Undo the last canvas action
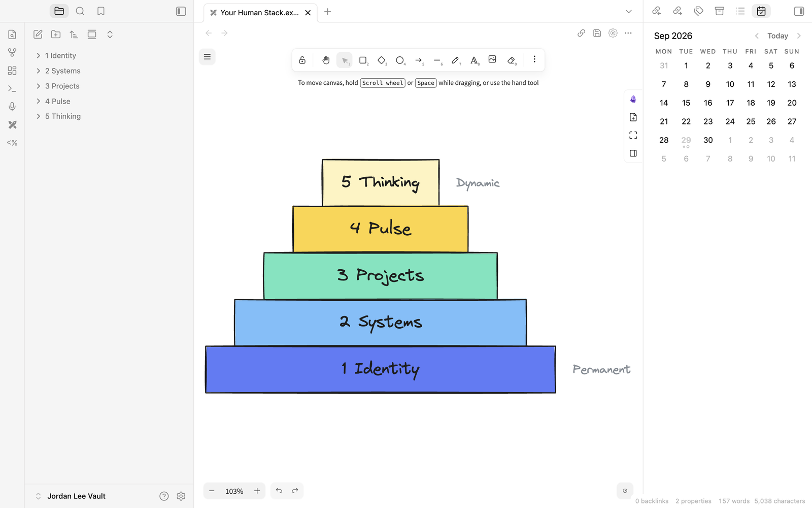 [x=279, y=491]
